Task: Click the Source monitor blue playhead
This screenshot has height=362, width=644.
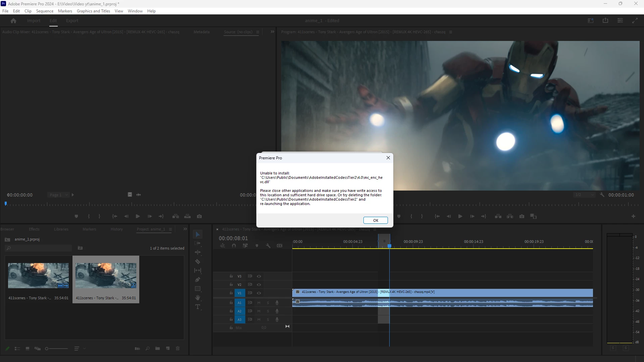Action: tap(6, 204)
